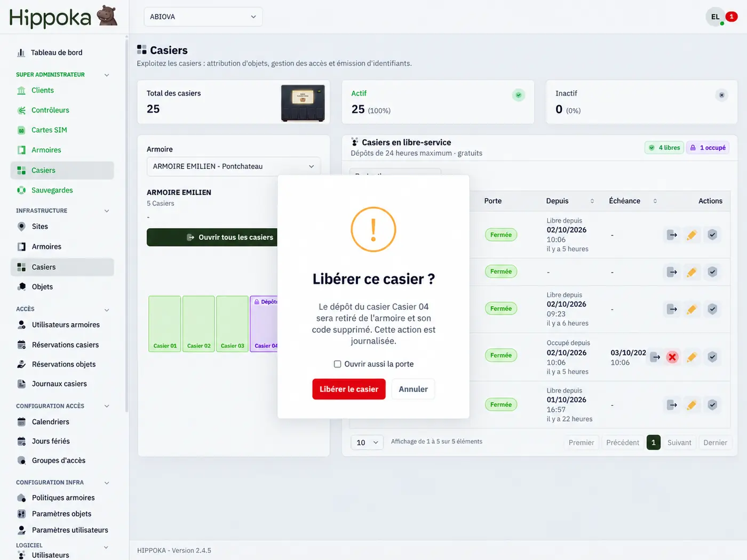Open Tableau de bord in sidebar
This screenshot has height=560, width=747.
(57, 52)
